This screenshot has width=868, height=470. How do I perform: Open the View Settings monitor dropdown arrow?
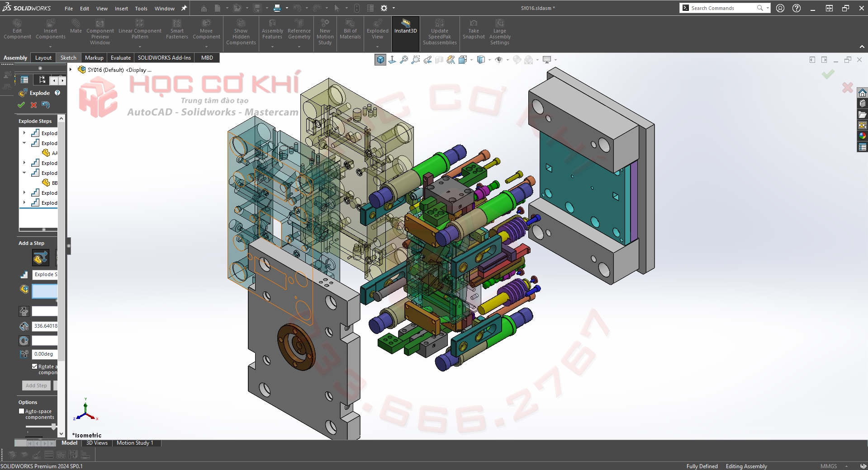click(x=555, y=60)
